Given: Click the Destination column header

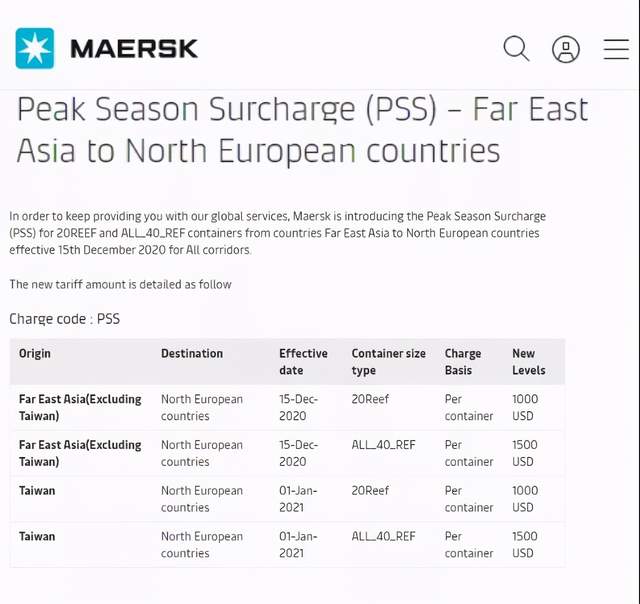Looking at the screenshot, I should tap(192, 353).
